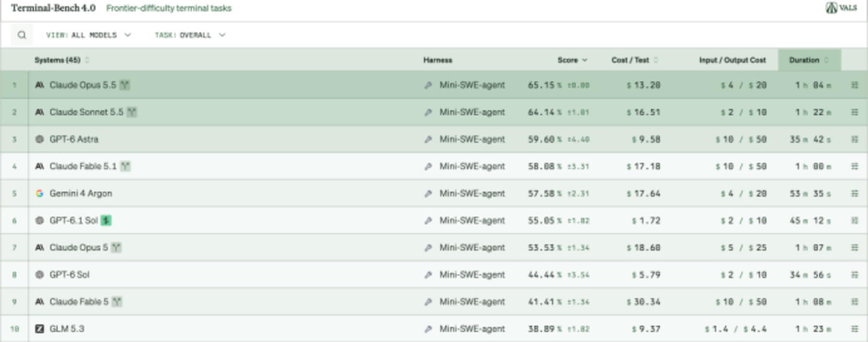Click details icon for Claude Opus 5.5 row
Screen dimensions: 868x342
click(854, 85)
